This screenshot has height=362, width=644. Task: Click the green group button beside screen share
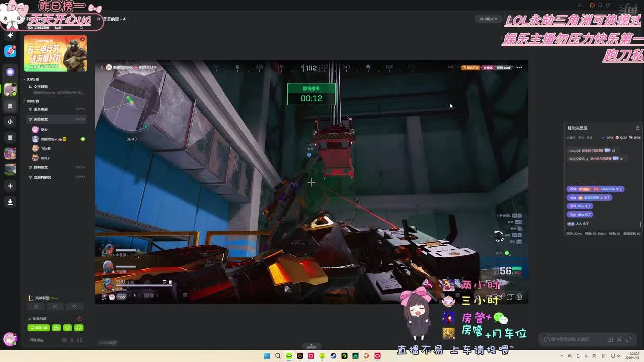(56, 328)
